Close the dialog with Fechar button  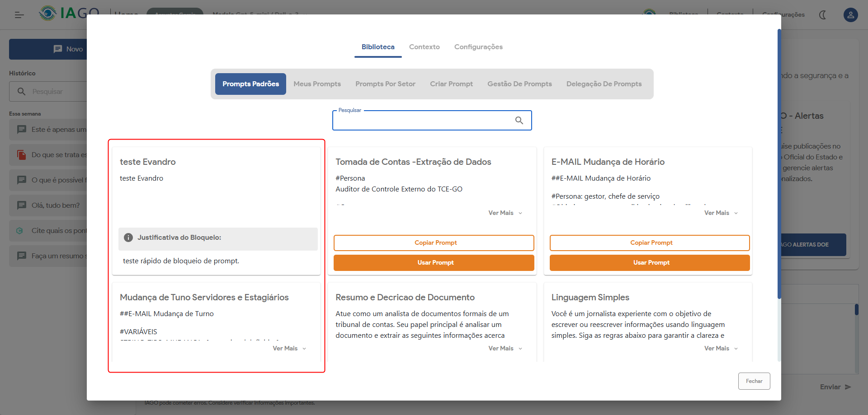tap(754, 381)
